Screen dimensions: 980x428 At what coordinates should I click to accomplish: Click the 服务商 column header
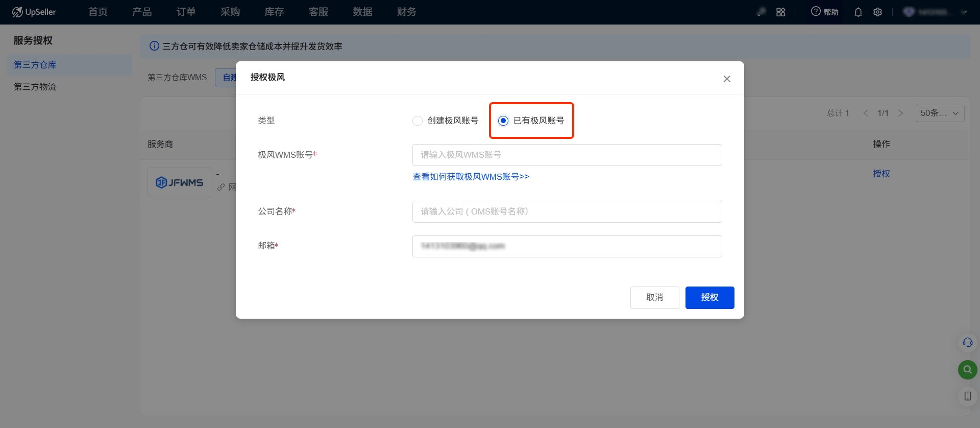coord(160,144)
